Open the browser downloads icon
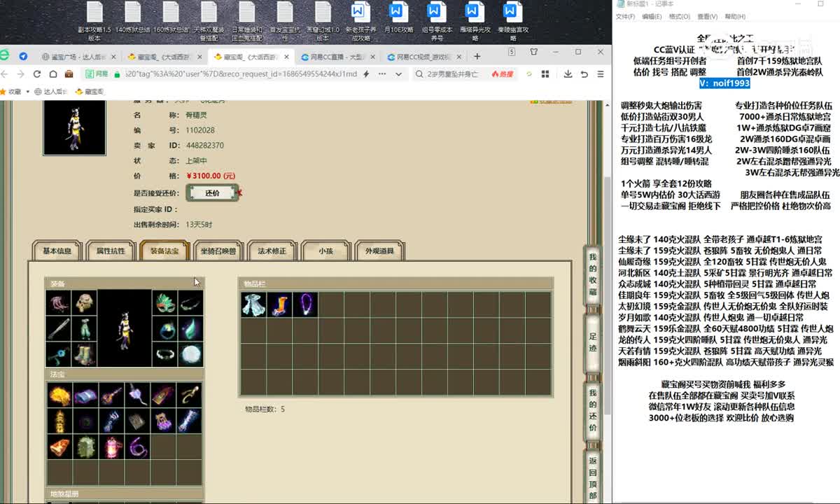Image resolution: width=840 pixels, height=504 pixels. 568,74
